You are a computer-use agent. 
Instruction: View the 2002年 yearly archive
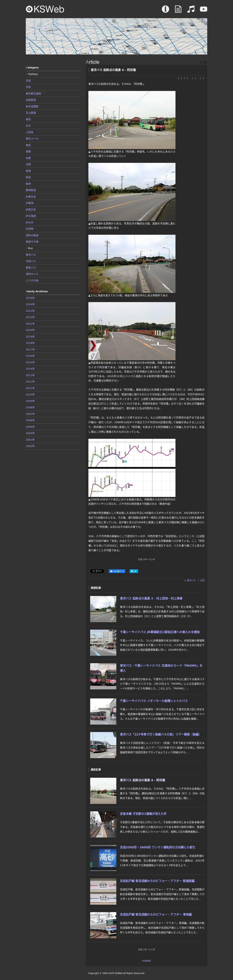click(x=30, y=446)
